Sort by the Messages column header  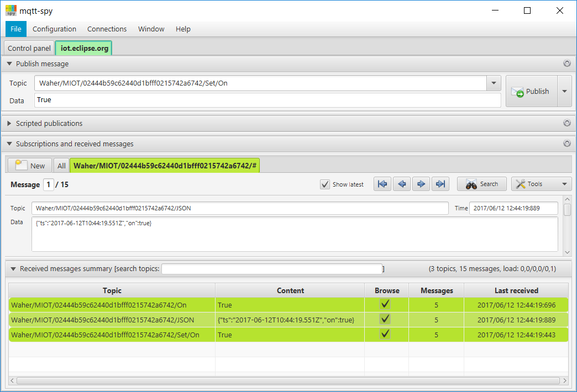click(437, 290)
